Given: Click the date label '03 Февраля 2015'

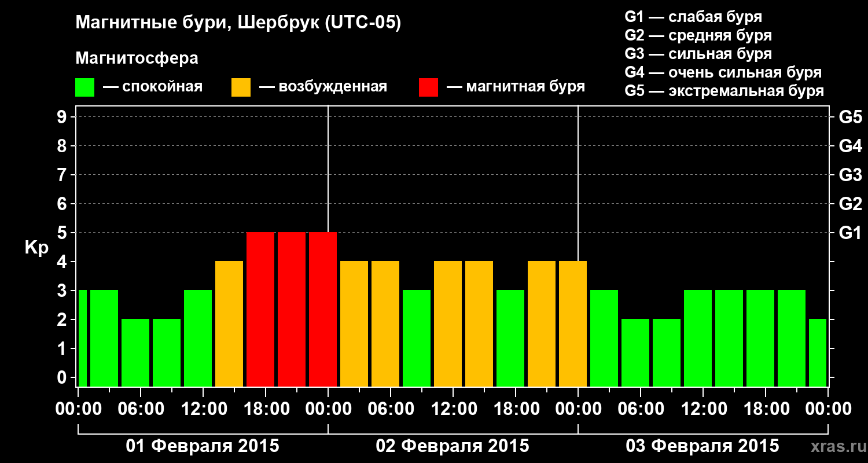Looking at the screenshot, I should click(x=703, y=446).
